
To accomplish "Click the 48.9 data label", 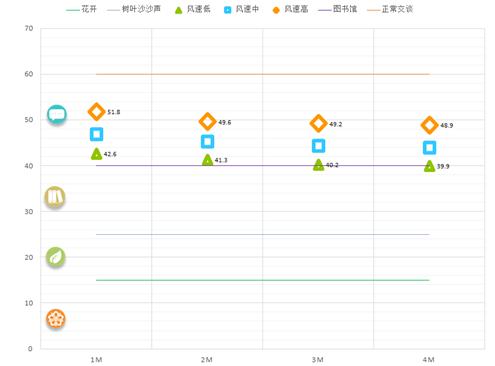I will click(x=447, y=125).
